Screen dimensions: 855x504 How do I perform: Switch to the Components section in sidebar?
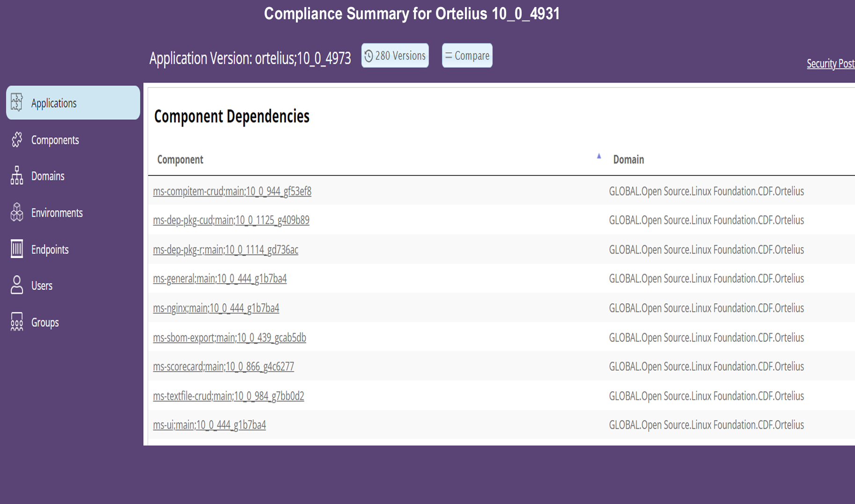pyautogui.click(x=55, y=139)
